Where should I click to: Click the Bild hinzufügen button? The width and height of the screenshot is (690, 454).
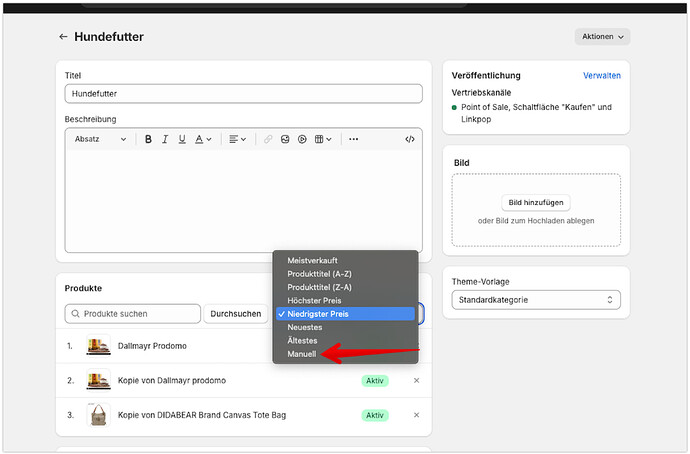pos(536,202)
